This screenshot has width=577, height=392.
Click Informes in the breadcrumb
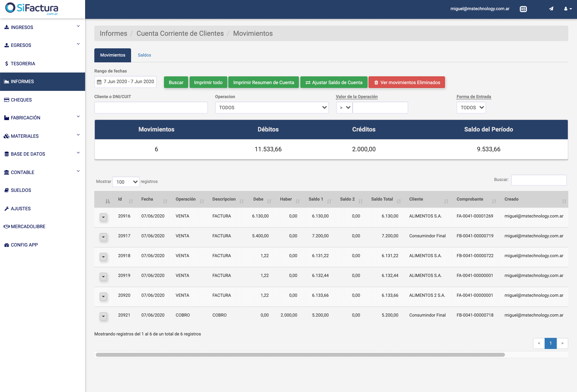tap(113, 33)
